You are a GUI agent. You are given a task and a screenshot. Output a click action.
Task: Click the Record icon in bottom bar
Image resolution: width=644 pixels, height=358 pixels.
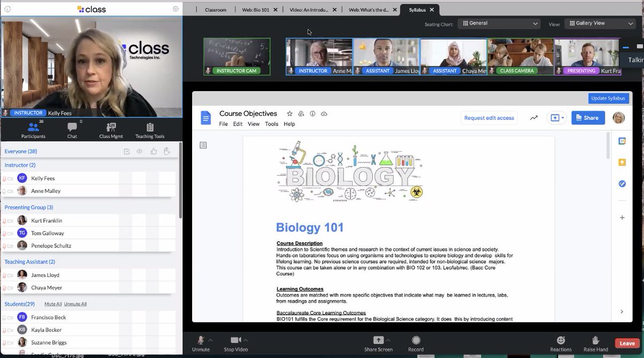tap(416, 340)
